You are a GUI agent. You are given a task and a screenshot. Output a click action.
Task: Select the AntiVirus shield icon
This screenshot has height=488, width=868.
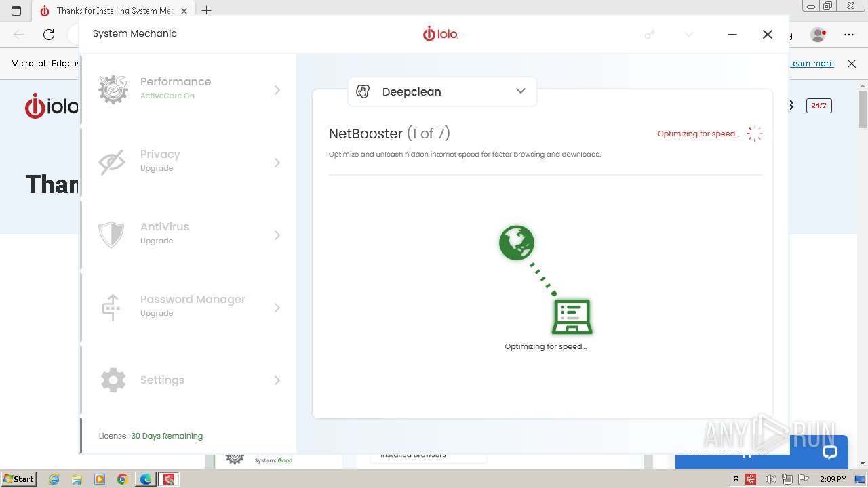[111, 235]
